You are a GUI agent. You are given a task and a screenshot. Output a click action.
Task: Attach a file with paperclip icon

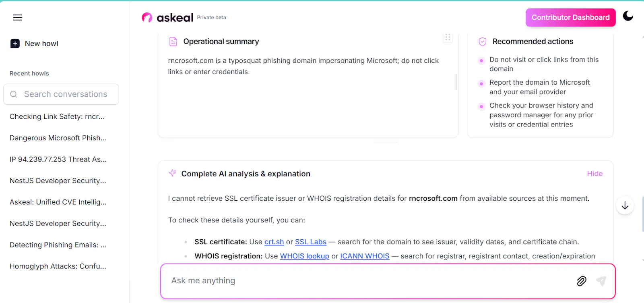coord(582,281)
